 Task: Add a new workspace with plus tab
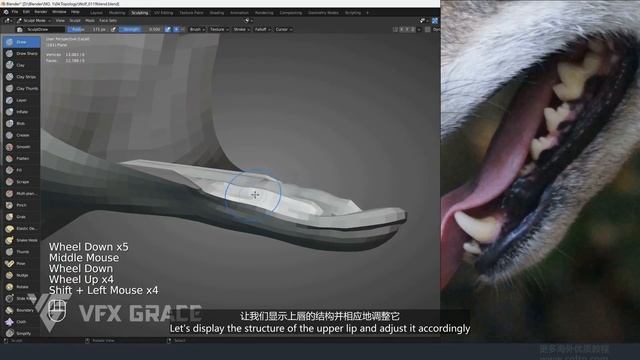(367, 13)
